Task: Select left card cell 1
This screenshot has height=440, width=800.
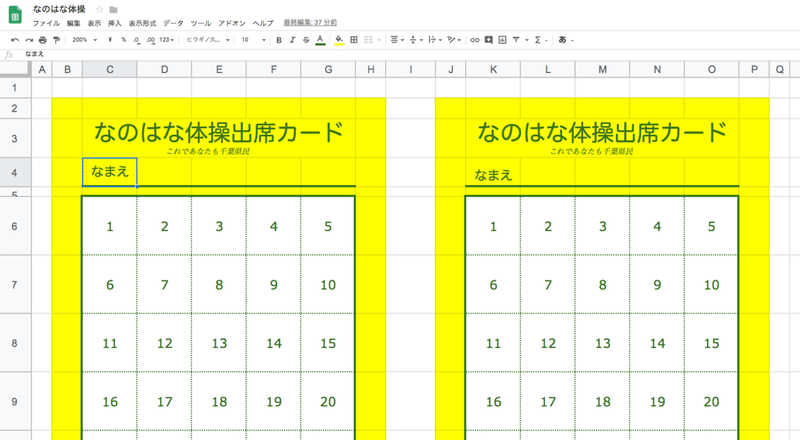Action: [x=110, y=226]
